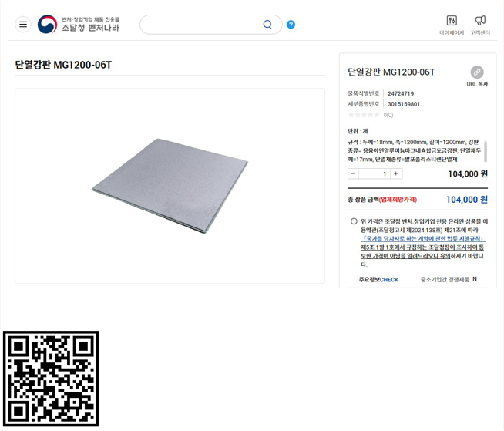Viewport: 504px width, 431px height.
Task: Click inside the search text box
Action: (x=203, y=25)
